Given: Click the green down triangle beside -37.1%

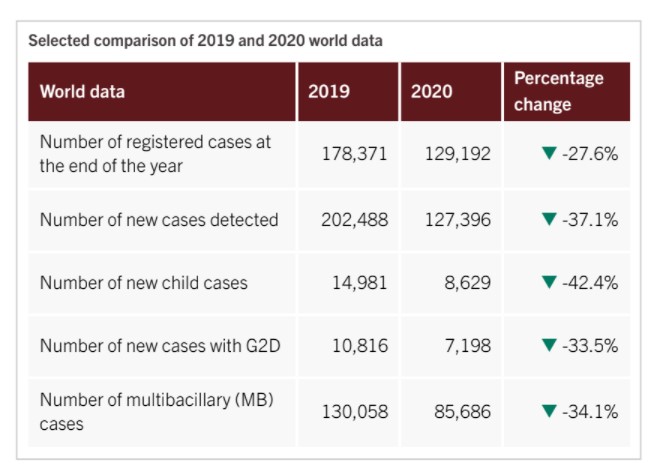Looking at the screenshot, I should pos(548,219).
